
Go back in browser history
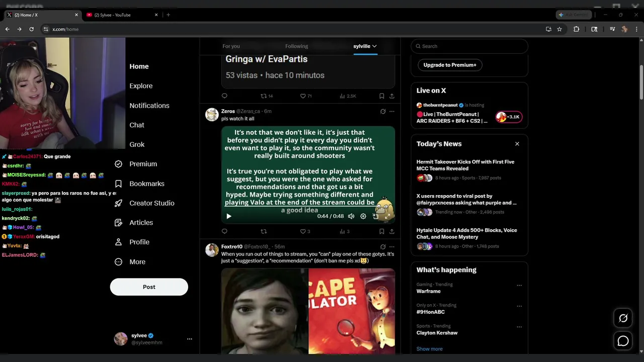point(7,29)
